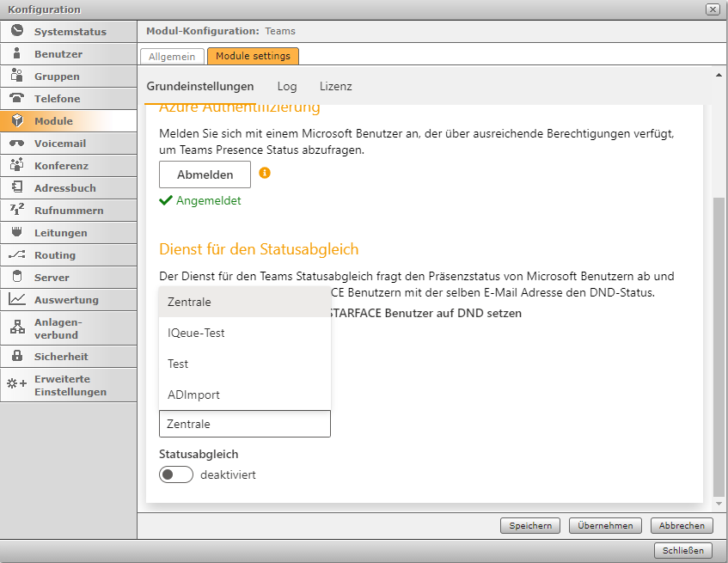728x563 pixels.
Task: Click the Module box icon
Action: 17,120
